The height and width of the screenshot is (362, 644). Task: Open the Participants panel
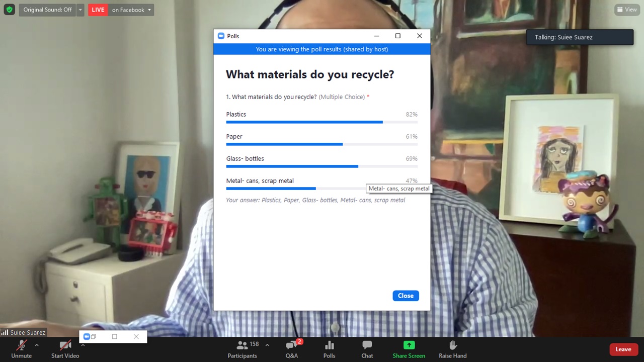tap(243, 348)
